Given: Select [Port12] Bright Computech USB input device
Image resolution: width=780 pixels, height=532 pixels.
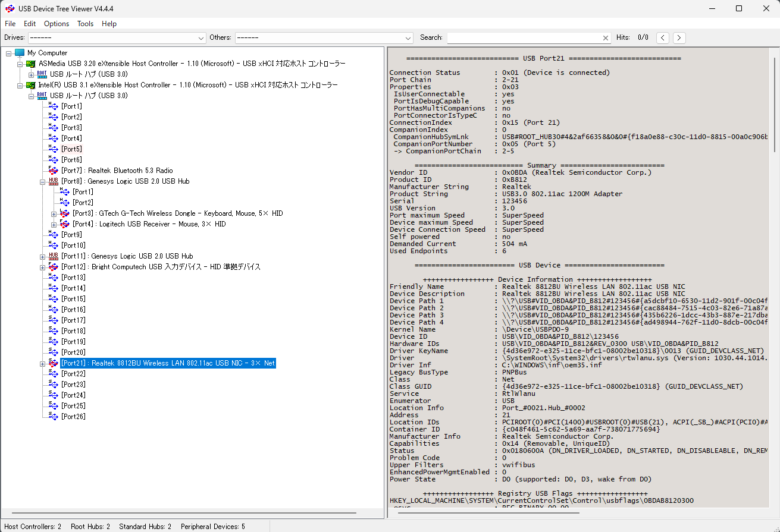Looking at the screenshot, I should 161,267.
